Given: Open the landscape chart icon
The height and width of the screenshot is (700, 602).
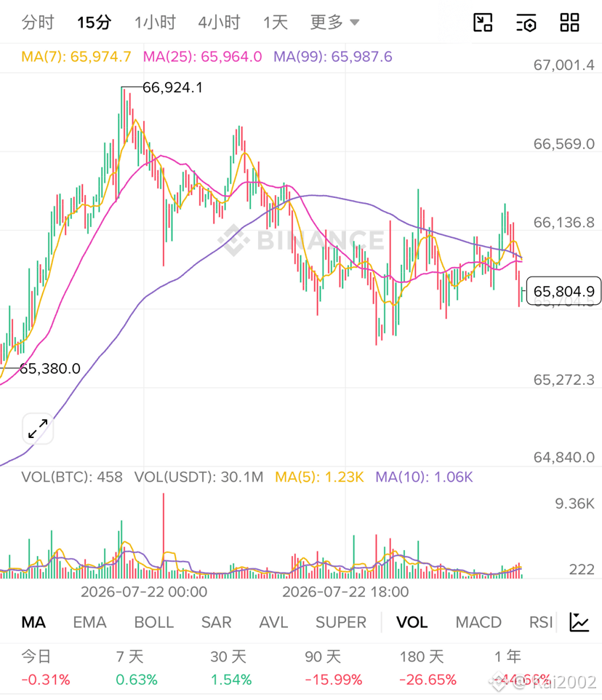Looking at the screenshot, I should 483,23.
